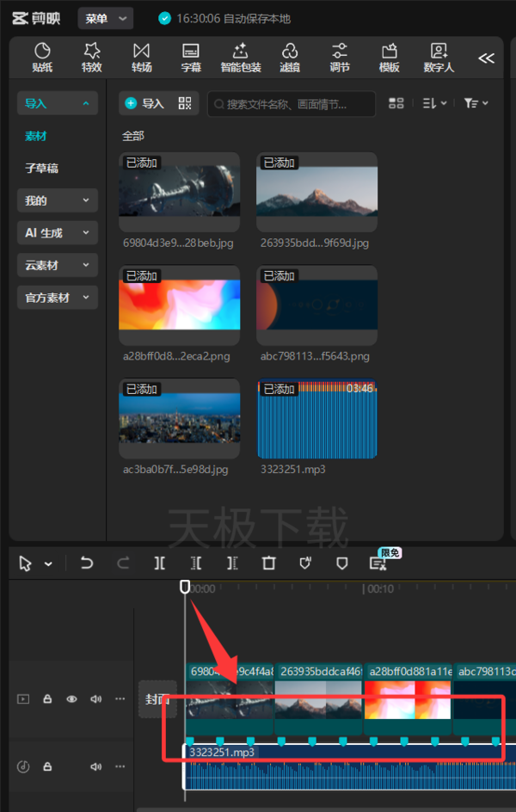
Task: Select the abc798113 clip in timeline
Action: [484, 699]
